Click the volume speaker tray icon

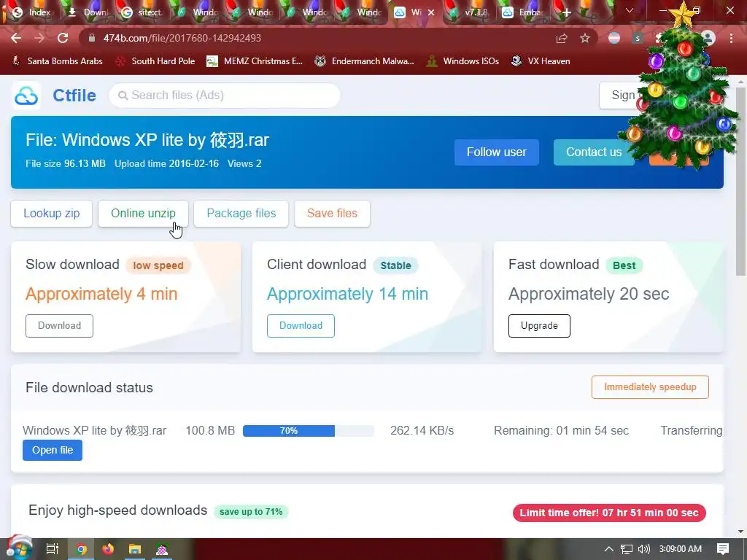pyautogui.click(x=643, y=549)
